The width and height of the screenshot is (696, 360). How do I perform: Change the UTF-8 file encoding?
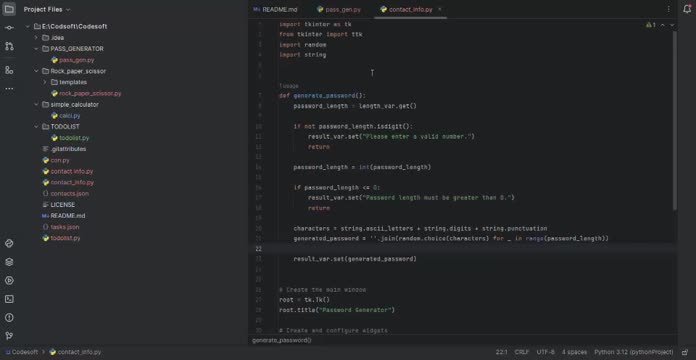(546, 352)
